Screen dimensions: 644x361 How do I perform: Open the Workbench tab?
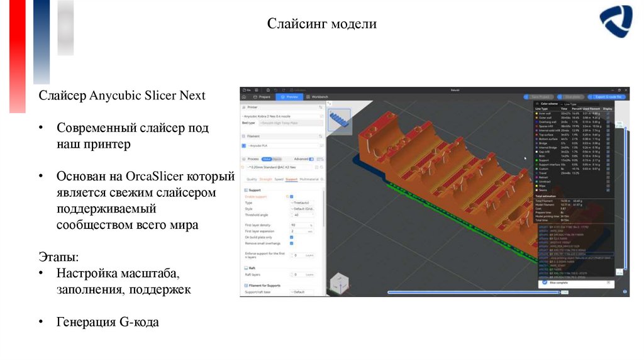pyautogui.click(x=317, y=97)
